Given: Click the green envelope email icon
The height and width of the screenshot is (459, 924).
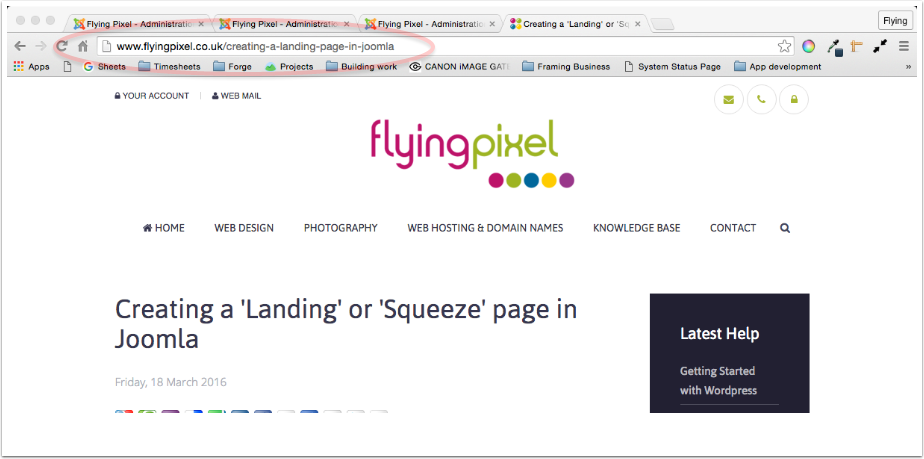Looking at the screenshot, I should pos(729,100).
